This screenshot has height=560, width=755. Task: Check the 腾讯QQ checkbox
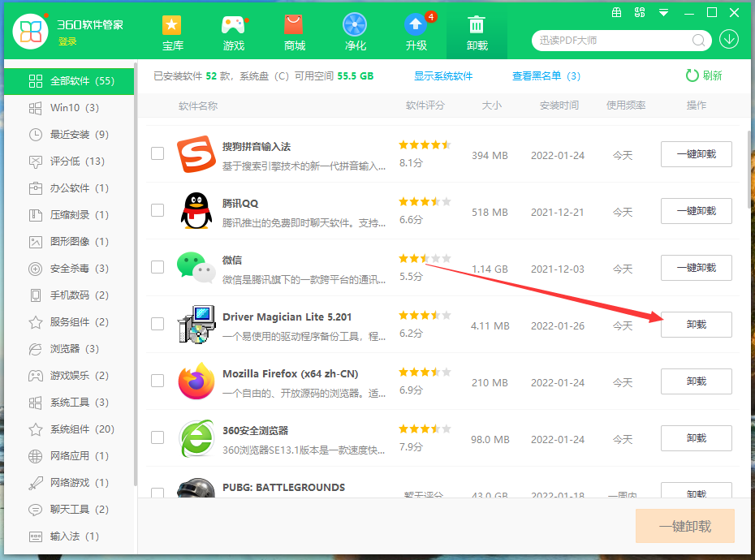157,210
